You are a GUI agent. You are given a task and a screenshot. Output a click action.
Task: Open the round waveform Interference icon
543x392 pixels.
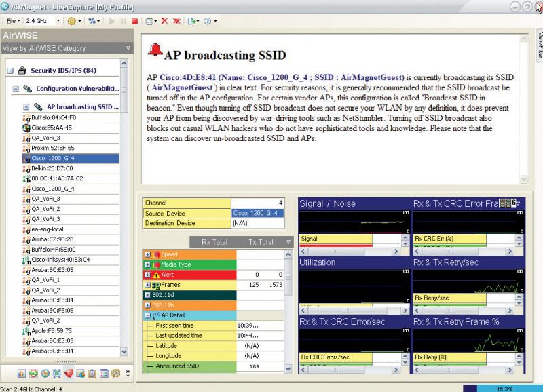pyautogui.click(x=45, y=373)
